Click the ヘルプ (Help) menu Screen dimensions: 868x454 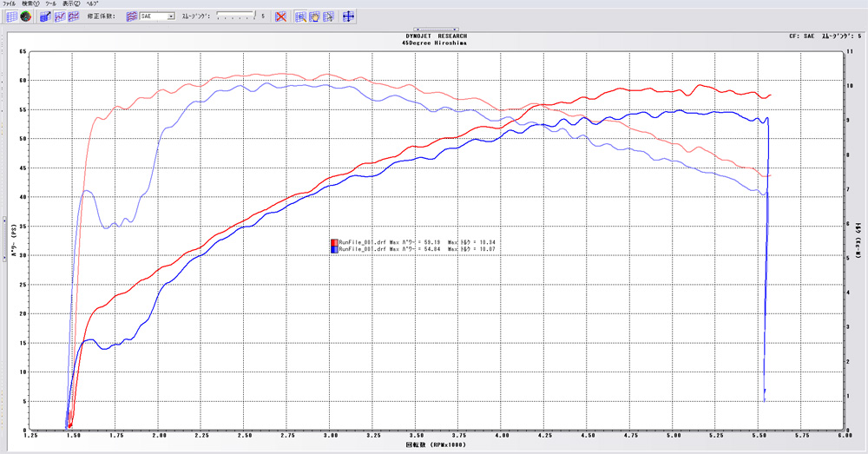[92, 4]
